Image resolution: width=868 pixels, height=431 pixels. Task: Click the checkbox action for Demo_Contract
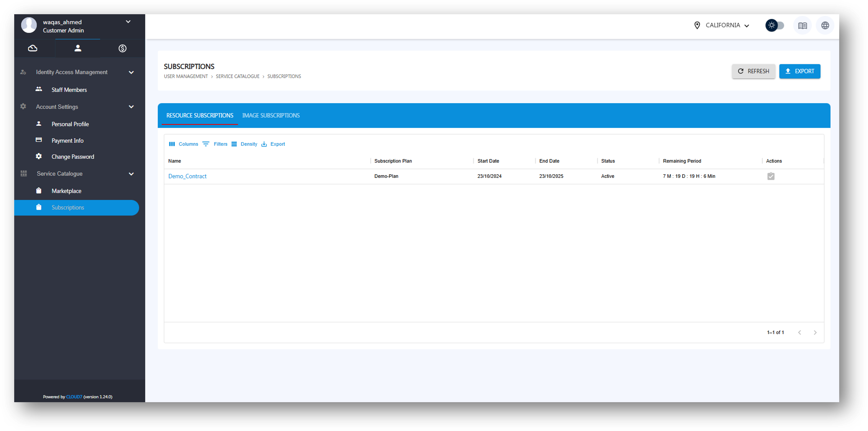(771, 176)
